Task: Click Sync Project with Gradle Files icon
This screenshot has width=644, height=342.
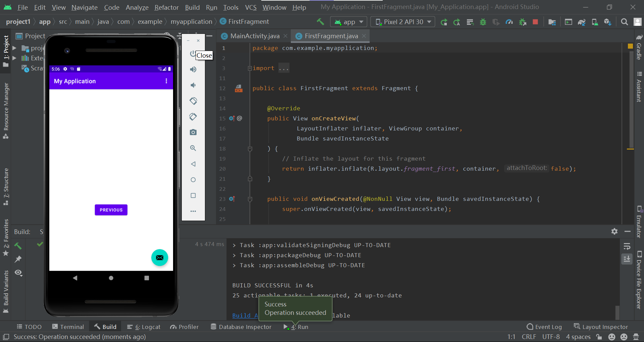Action: (x=582, y=22)
